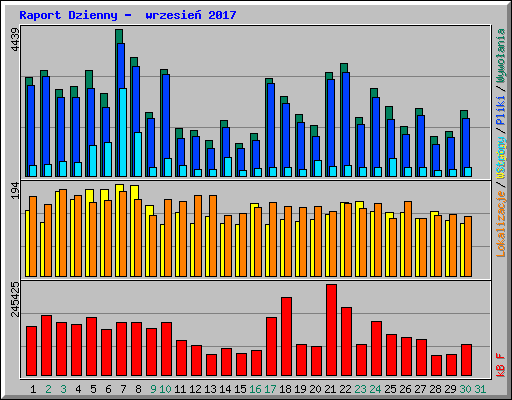Click the green "Wywołania" legend label
The width and height of the screenshot is (512, 400).
coord(501,56)
